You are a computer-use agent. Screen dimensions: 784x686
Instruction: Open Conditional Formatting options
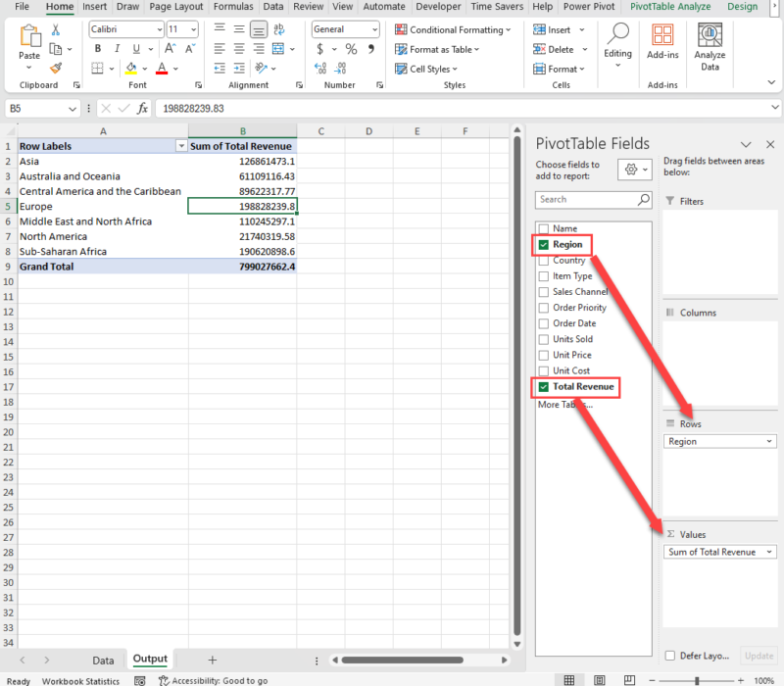coord(453,29)
